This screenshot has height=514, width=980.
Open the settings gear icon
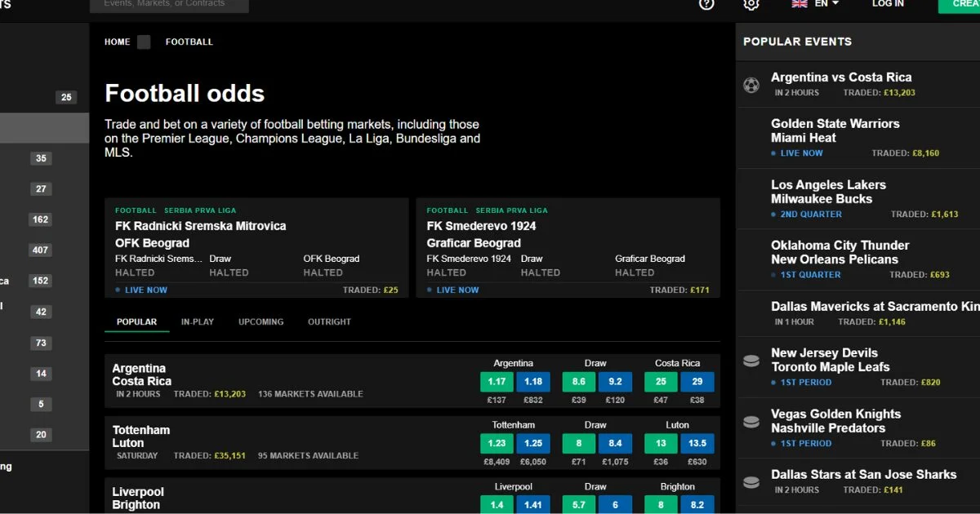(751, 4)
